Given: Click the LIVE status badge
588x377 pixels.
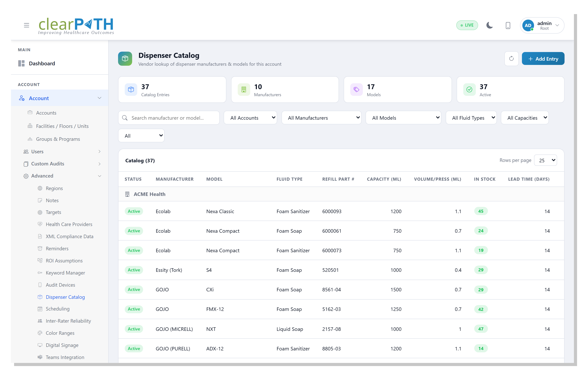Looking at the screenshot, I should [467, 25].
